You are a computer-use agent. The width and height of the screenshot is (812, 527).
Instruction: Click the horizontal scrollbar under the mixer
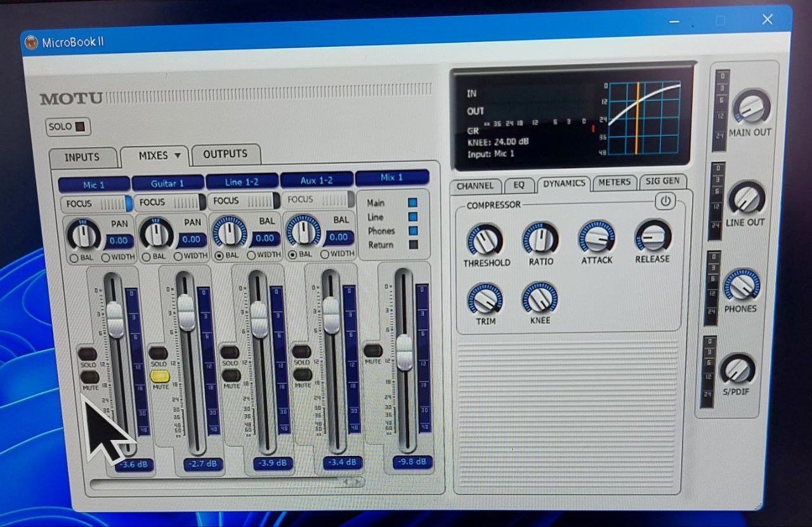227,483
